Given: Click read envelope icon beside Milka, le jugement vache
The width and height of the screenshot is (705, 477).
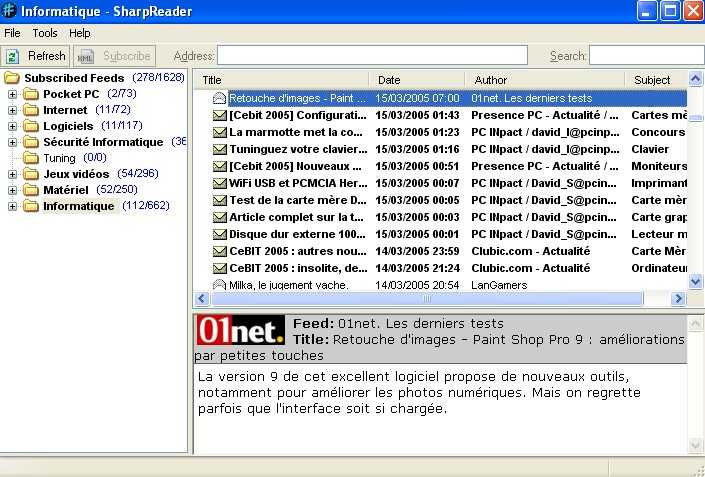Looking at the screenshot, I should pyautogui.click(x=219, y=285).
